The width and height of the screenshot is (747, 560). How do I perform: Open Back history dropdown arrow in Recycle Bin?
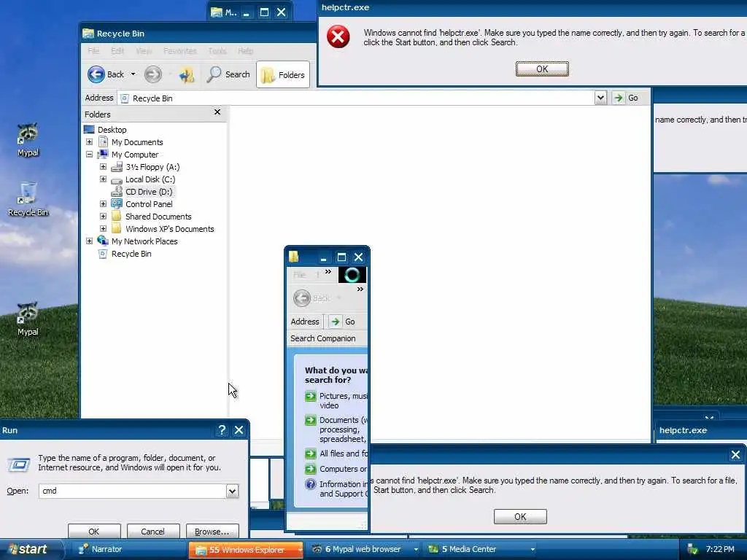coord(133,74)
